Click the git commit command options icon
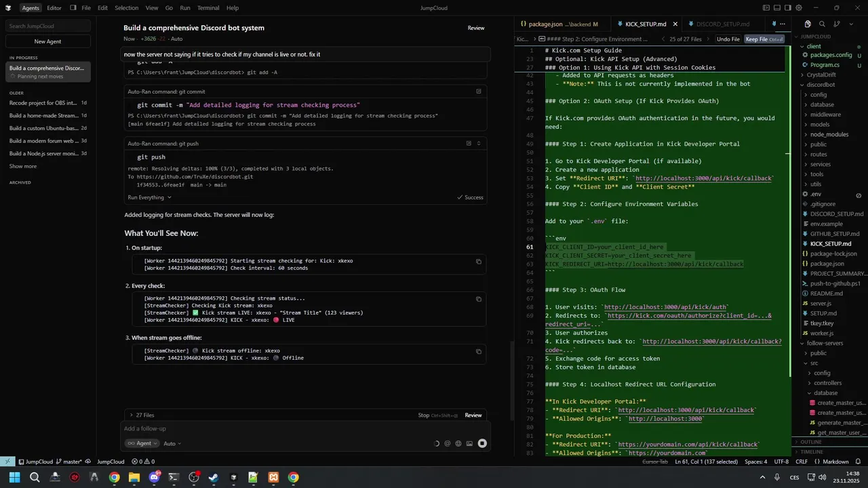Image resolution: width=868 pixels, height=488 pixels. 479,91
